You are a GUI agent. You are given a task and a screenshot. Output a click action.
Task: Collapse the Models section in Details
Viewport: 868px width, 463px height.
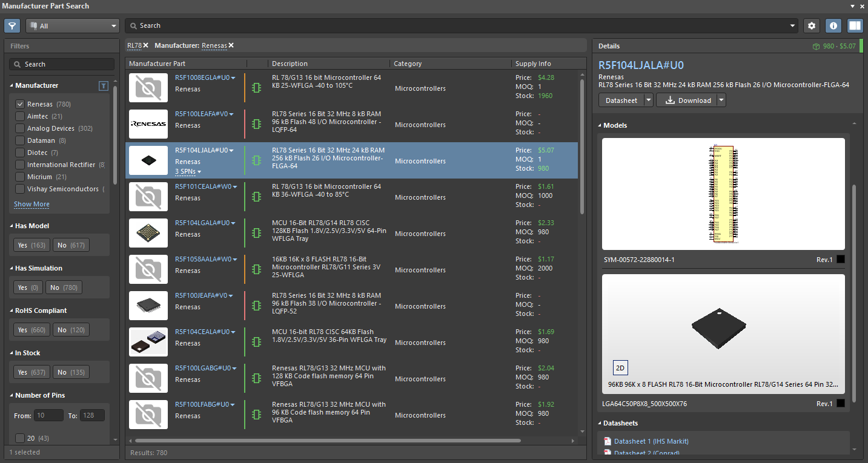point(600,125)
